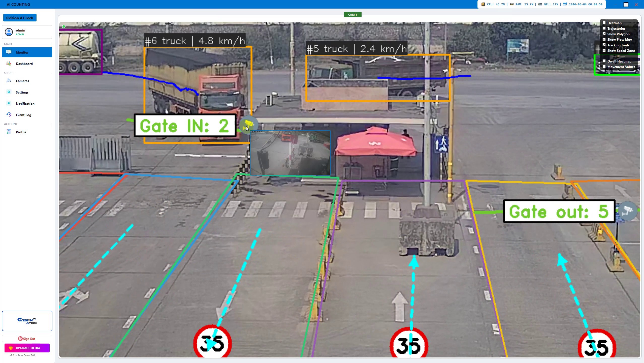Click the Monitor screen icon in sidebar
The image size is (644, 363).
9,52
